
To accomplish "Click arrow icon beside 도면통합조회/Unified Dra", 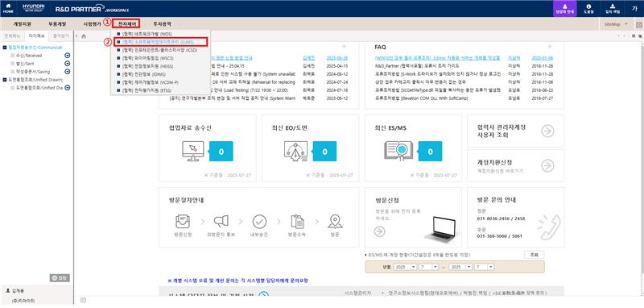I will pyautogui.click(x=68, y=88).
